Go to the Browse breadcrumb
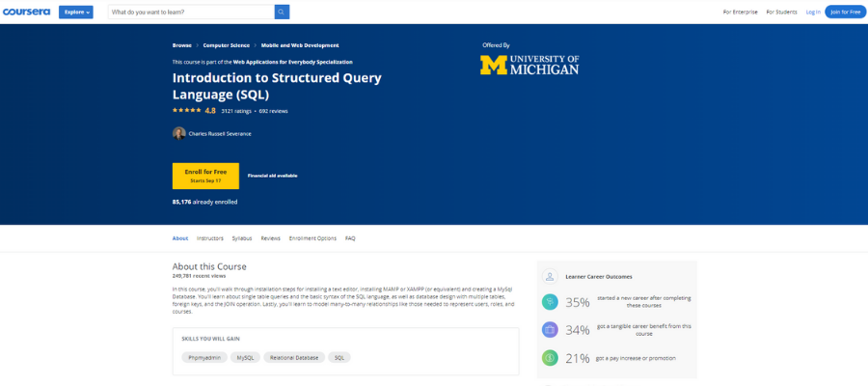Viewport: 868px width, 386px height. [x=182, y=45]
